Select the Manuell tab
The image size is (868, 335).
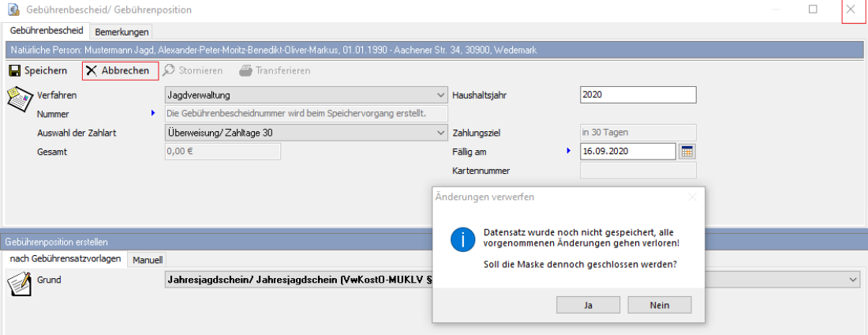pyautogui.click(x=147, y=260)
